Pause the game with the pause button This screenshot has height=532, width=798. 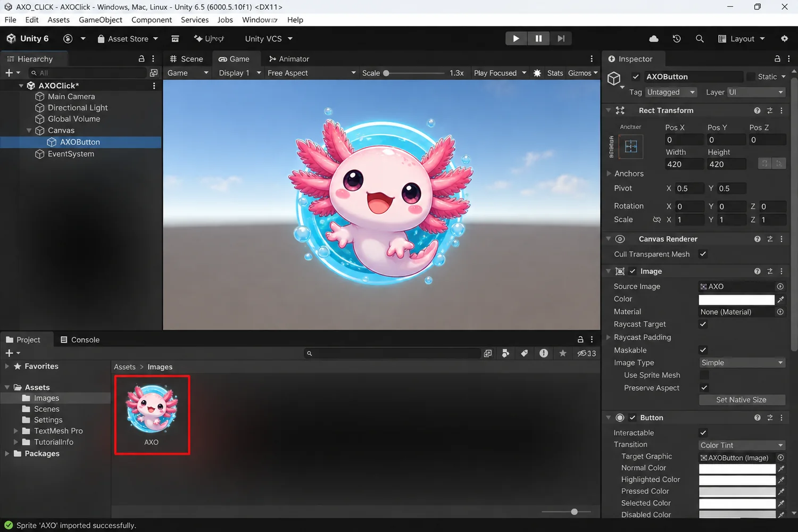pyautogui.click(x=538, y=38)
